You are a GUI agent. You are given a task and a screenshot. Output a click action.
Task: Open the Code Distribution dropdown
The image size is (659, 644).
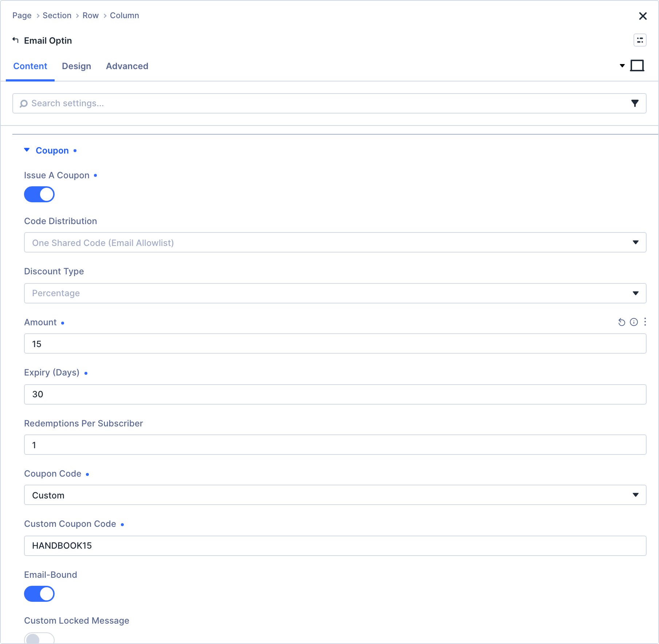click(335, 242)
